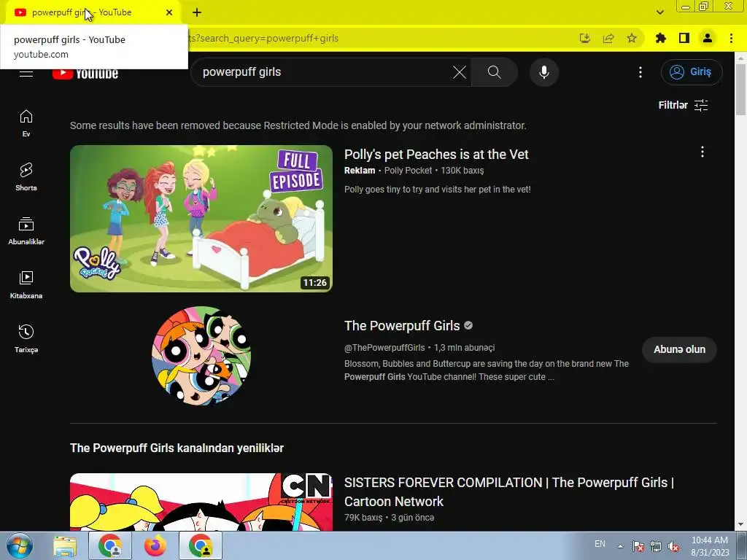This screenshot has height=560, width=747.
Task: Open "Polly's pet Peaches is at the Vet" title
Action: pos(436,155)
